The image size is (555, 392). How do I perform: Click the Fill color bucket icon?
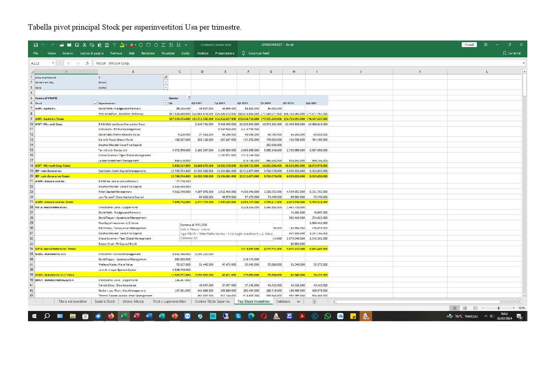click(x=122, y=45)
